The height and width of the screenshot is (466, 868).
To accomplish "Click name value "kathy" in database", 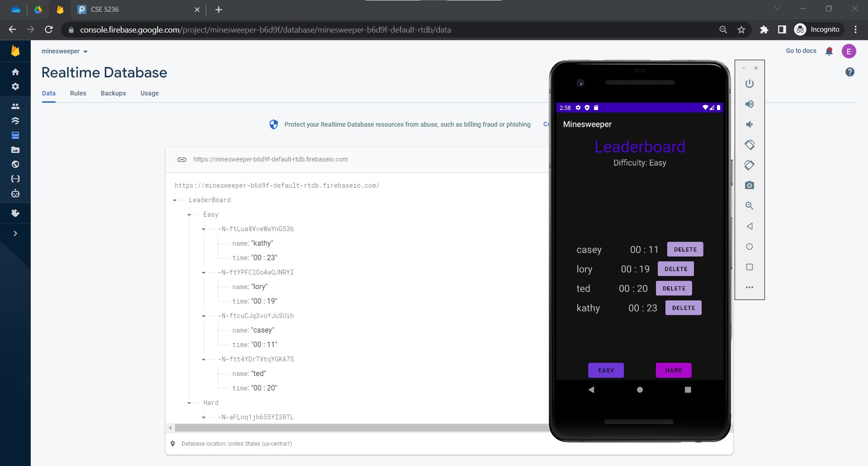I will pos(262,243).
